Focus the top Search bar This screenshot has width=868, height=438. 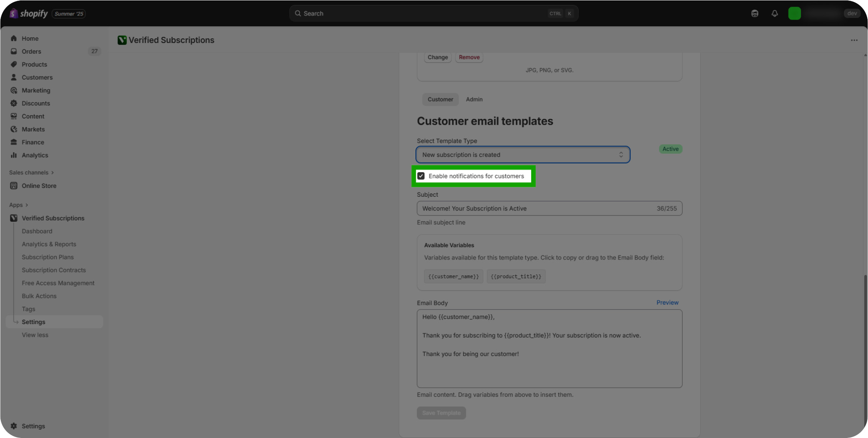pyautogui.click(x=434, y=13)
